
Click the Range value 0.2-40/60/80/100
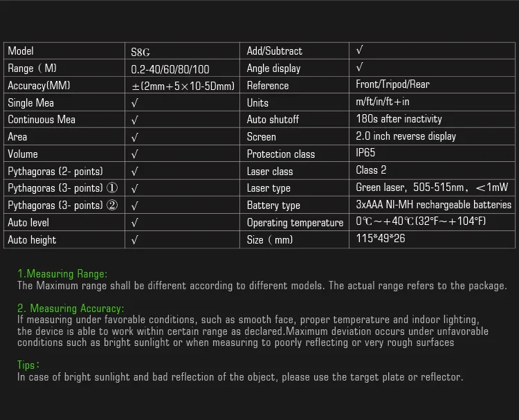click(x=170, y=69)
